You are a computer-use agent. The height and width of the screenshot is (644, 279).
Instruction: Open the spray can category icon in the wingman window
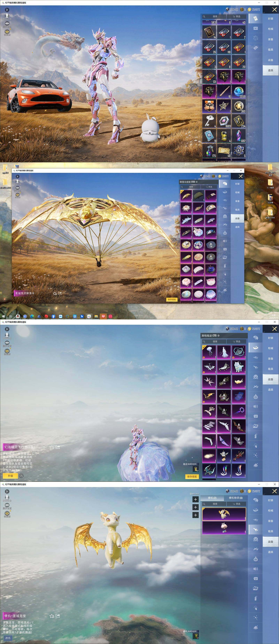point(255,599)
